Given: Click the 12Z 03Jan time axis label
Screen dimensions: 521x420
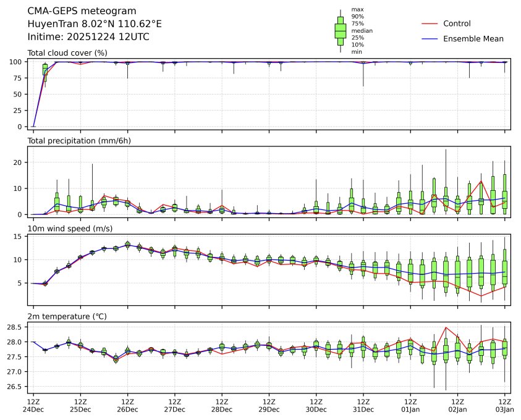Looking at the screenshot, I should point(504,405).
